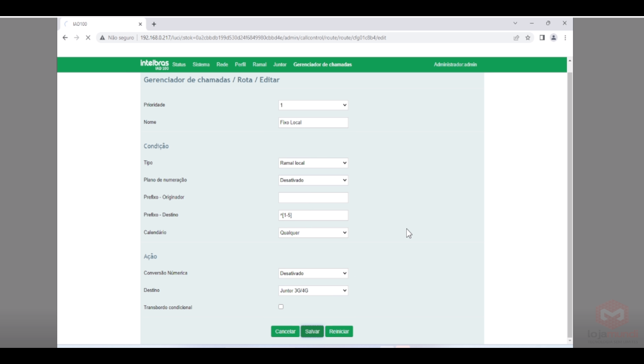Open a new browser tab

tap(154, 24)
